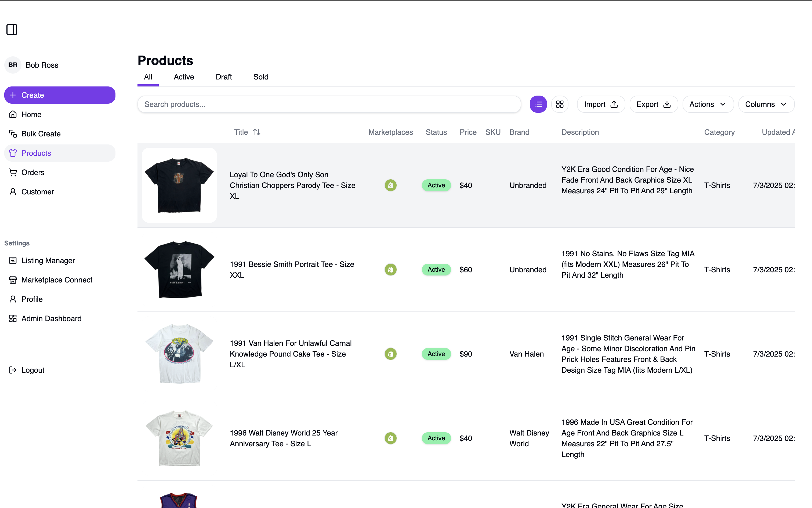Click title 'Loyal To One God's Only Son'
Screen dimensions: 812x508
click(x=292, y=185)
